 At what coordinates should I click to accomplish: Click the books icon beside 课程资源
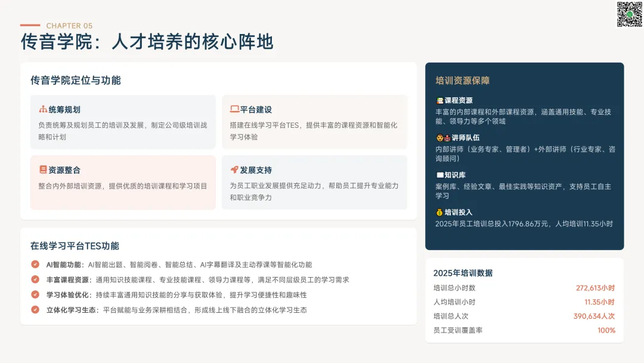(x=439, y=100)
